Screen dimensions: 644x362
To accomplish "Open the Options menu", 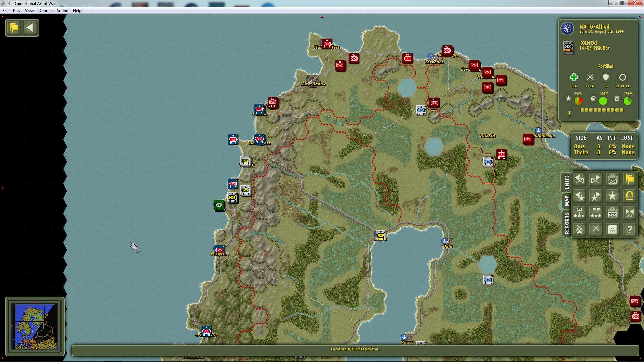I will 45,11.
